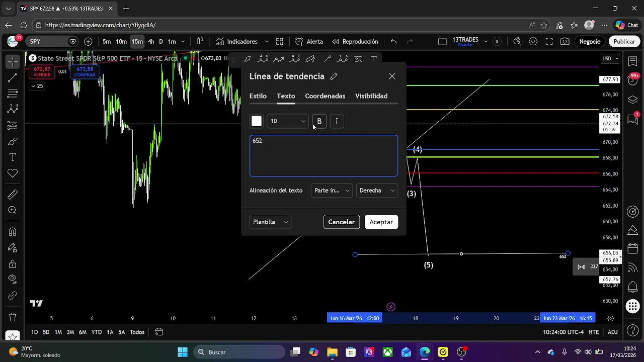Toggle stay in drawing mode pencil-lock

click(x=13, y=248)
